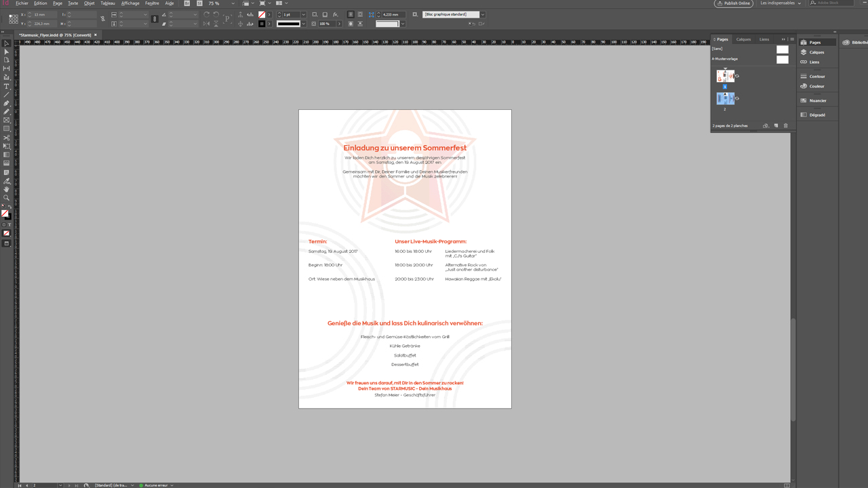Click Adobe Stock search field

(x=833, y=3)
